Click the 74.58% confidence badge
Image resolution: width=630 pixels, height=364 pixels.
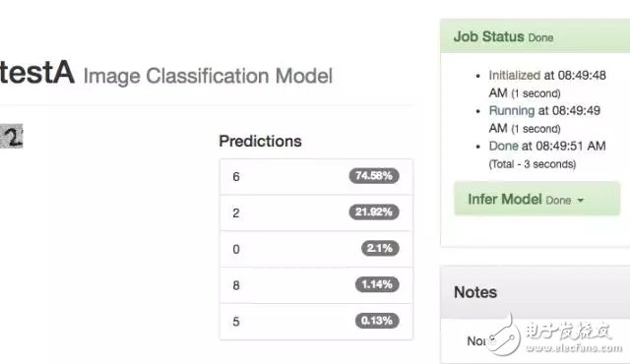[x=374, y=176]
